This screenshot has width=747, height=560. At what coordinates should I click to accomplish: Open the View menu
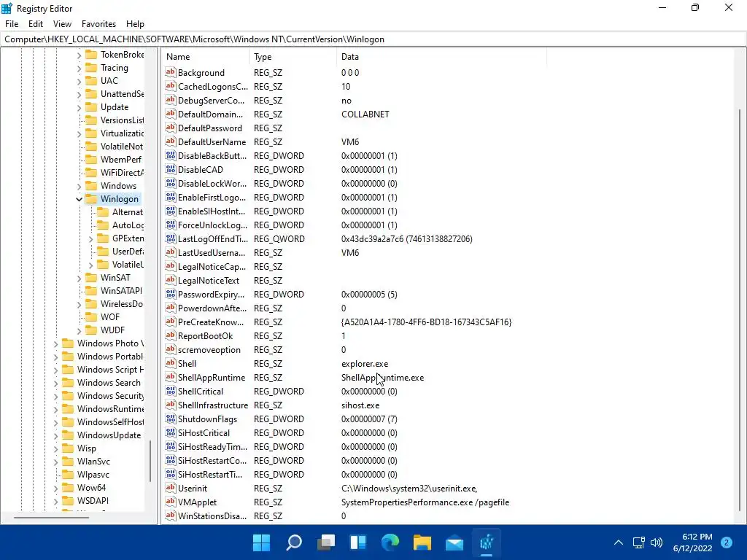62,24
